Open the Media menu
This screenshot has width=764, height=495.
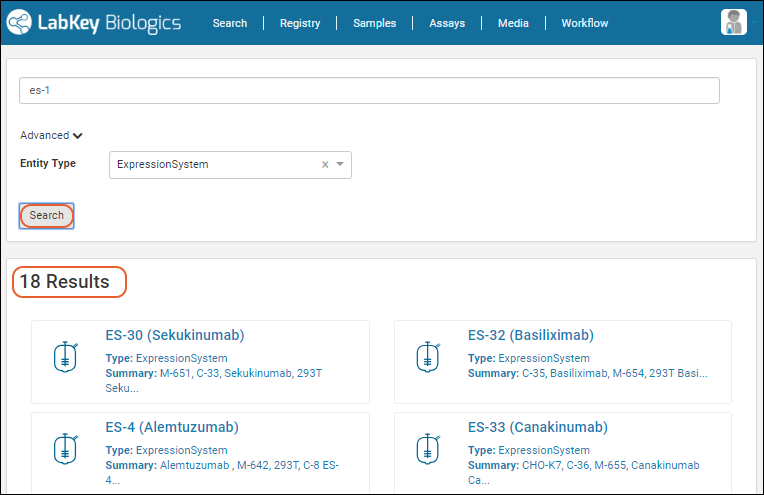point(513,23)
